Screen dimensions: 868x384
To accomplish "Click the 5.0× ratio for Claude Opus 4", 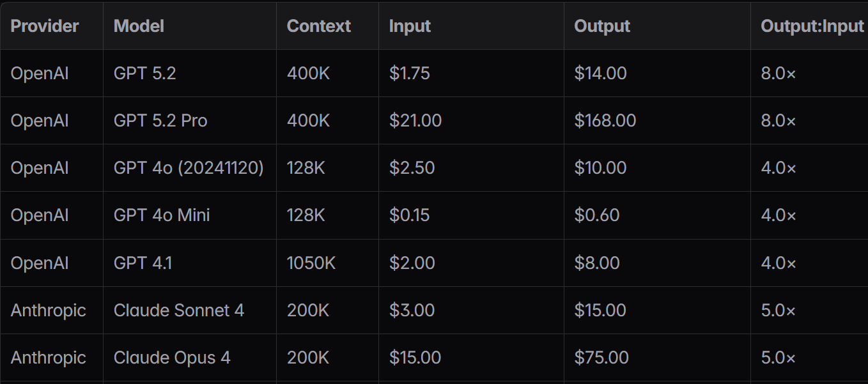I will pos(779,358).
